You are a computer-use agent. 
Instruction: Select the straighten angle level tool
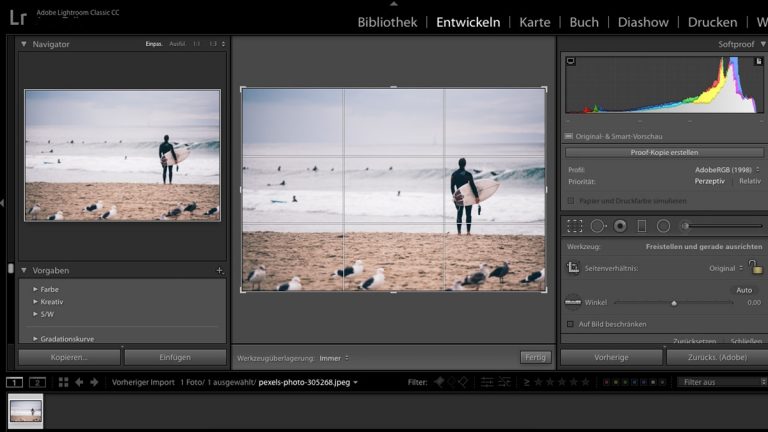[x=573, y=301]
